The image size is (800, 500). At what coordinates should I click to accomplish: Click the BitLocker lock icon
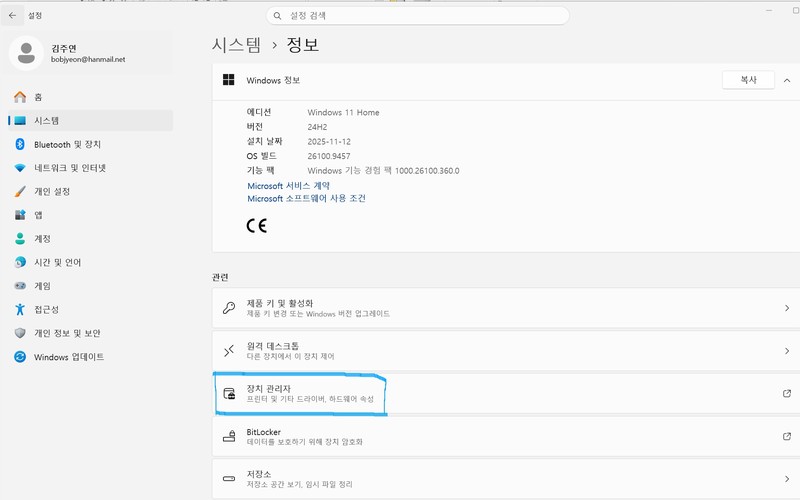click(x=229, y=436)
